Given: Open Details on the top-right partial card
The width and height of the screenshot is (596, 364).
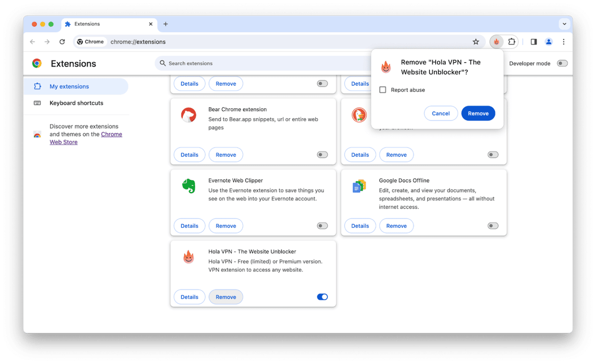Looking at the screenshot, I should (x=358, y=84).
